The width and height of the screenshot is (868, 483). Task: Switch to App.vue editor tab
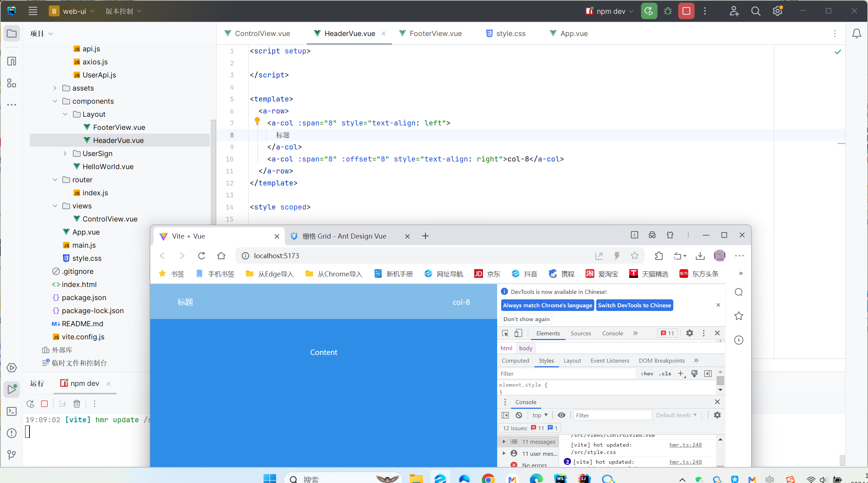[x=569, y=33]
